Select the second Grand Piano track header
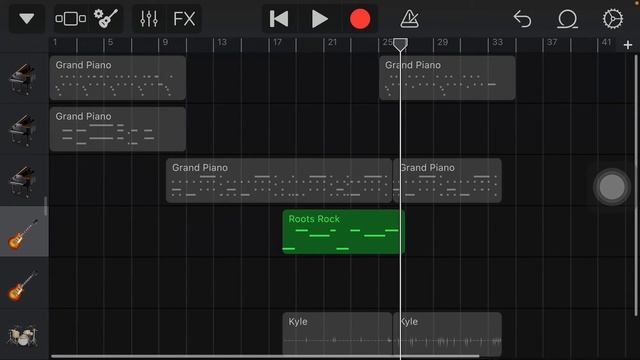Image resolution: width=640 pixels, height=360 pixels. (x=24, y=129)
